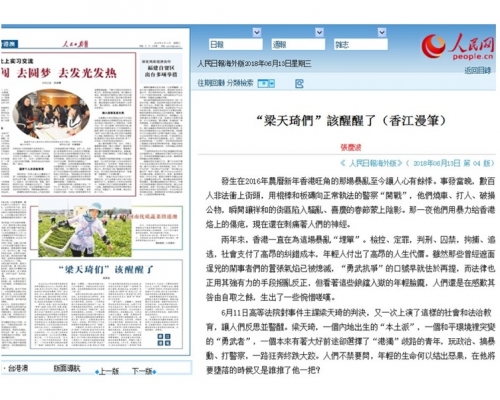
Task: Click the grid icon in the 梁天琦们 article box
Action: coord(164,339)
